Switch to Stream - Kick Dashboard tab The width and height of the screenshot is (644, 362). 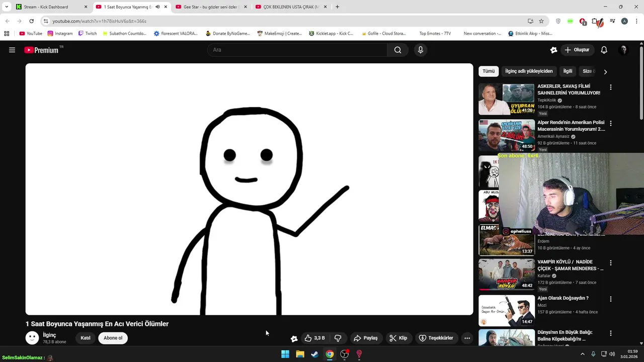[52, 7]
